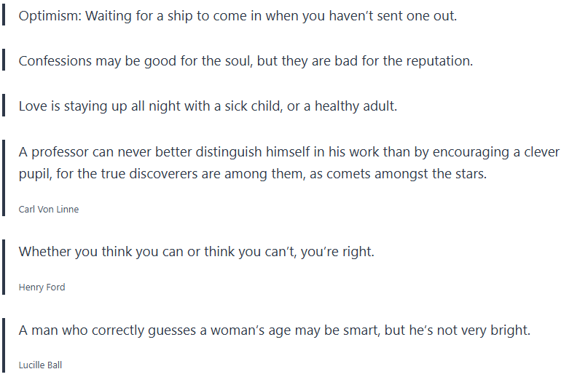The width and height of the screenshot is (588, 377).
Task: Click the line ending "comets amongst the stars"
Action: pos(252,174)
